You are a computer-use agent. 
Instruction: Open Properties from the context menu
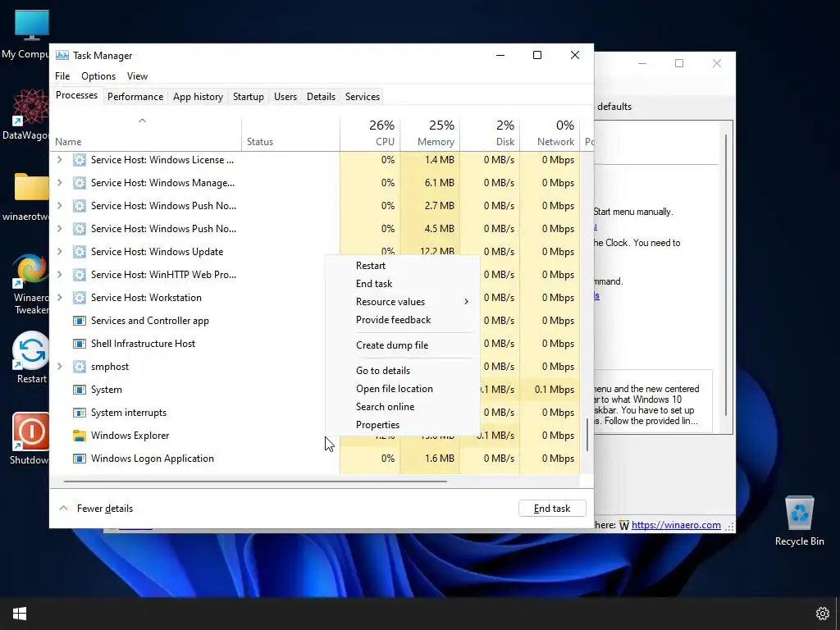[x=402, y=425]
